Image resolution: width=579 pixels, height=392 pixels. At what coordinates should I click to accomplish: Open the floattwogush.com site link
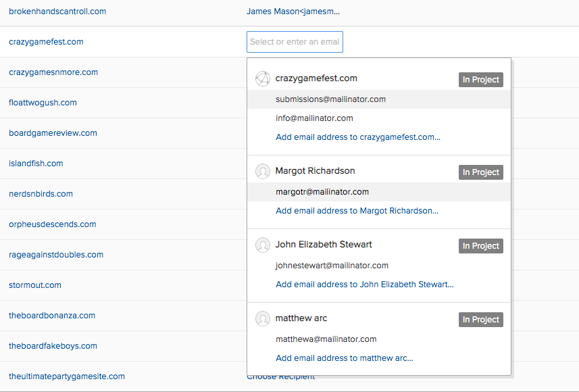pyautogui.click(x=43, y=103)
